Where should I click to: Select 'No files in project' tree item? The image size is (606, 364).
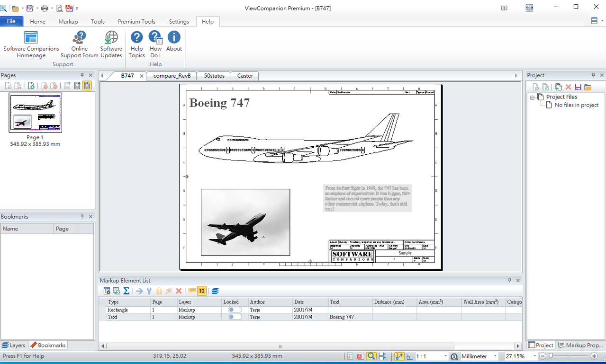(x=577, y=105)
